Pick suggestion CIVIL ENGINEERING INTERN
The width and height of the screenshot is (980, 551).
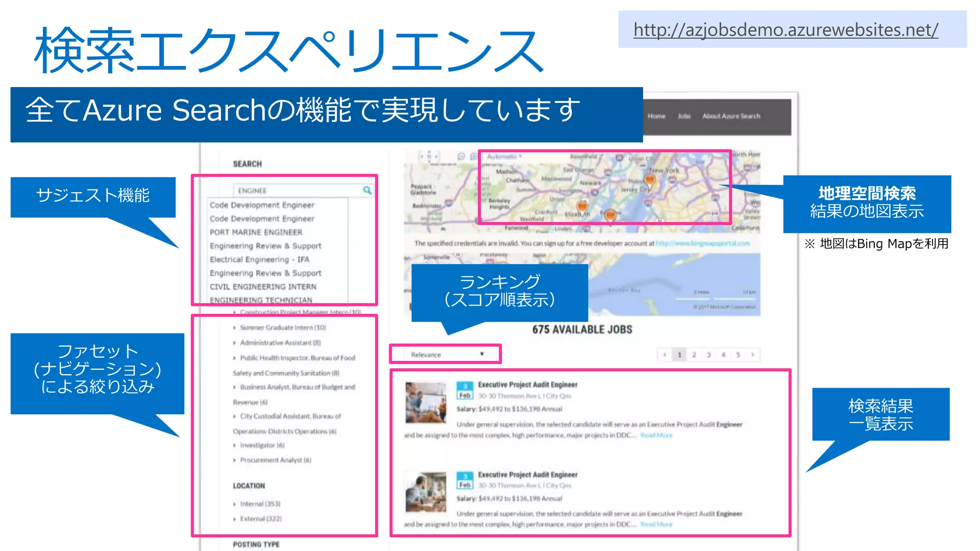263,287
